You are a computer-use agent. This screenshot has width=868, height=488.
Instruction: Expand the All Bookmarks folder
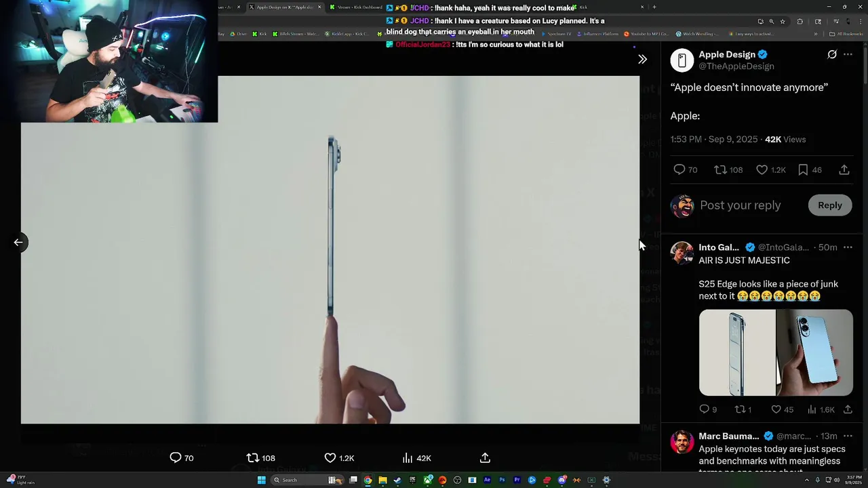846,34
